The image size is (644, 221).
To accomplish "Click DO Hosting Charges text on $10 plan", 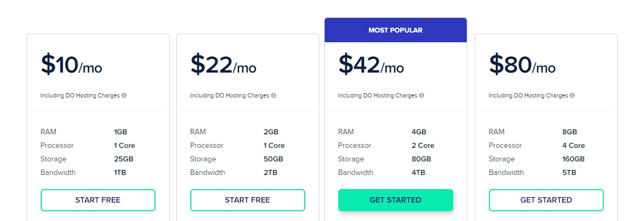I will [92, 95].
